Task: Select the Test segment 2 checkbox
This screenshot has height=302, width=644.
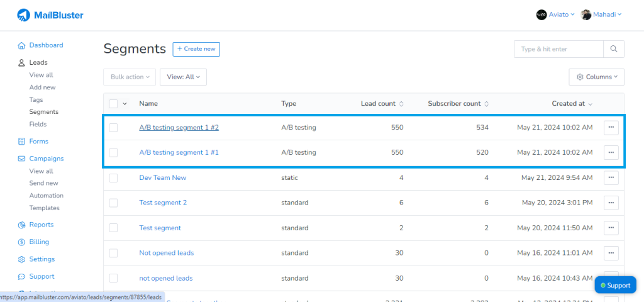Action: click(113, 203)
